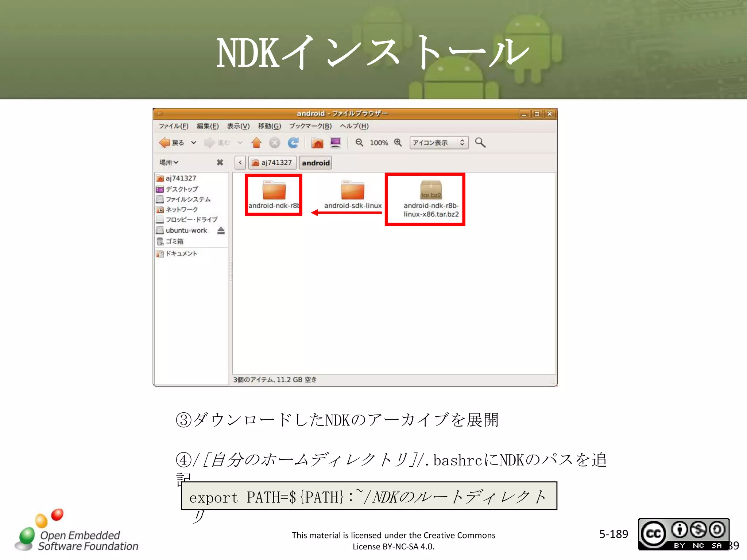Click the Stop loading icon

[x=275, y=143]
